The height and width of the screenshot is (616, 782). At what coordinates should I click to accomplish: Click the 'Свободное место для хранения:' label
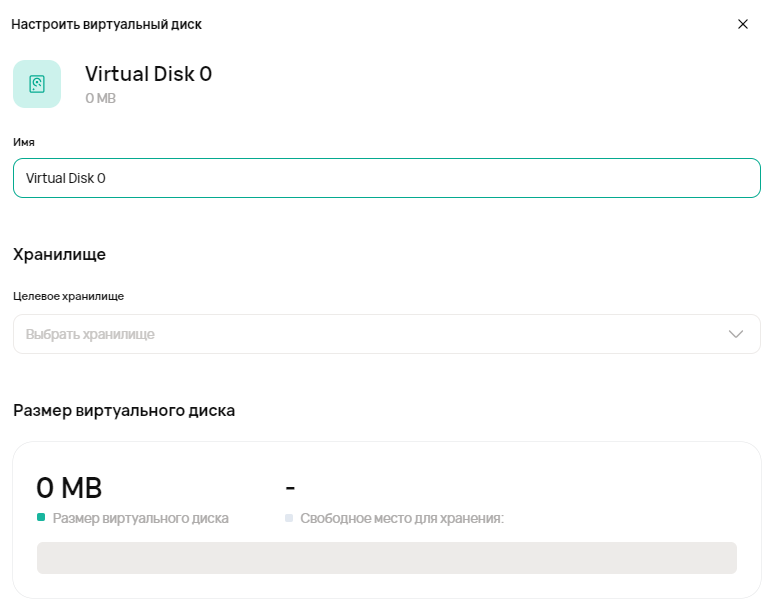(402, 518)
